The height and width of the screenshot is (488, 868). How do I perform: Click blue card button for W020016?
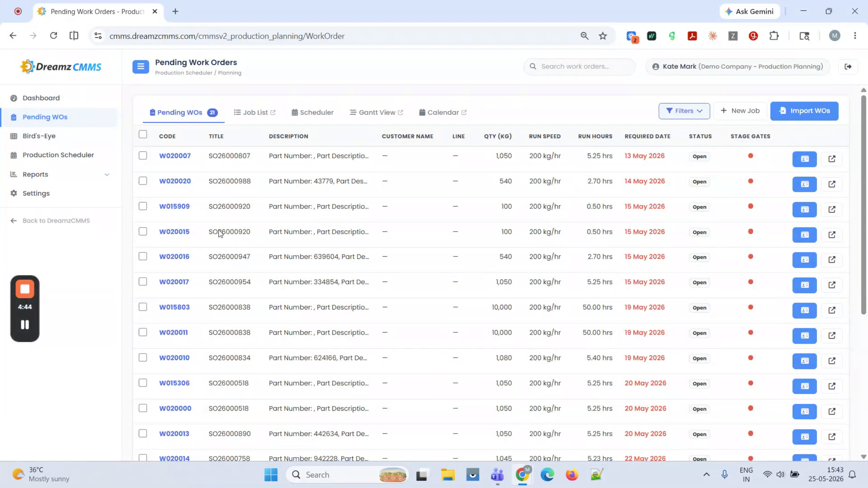804,260
